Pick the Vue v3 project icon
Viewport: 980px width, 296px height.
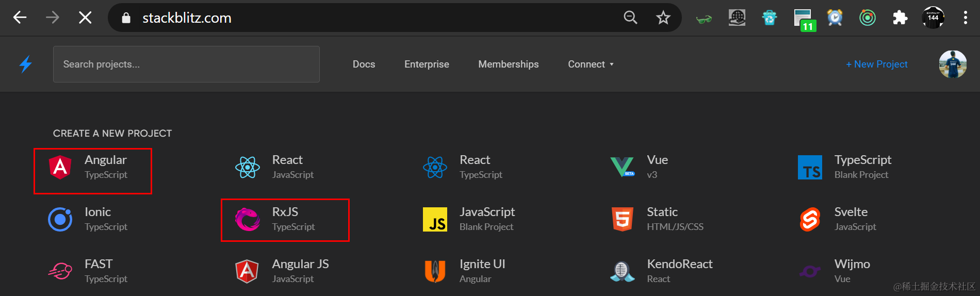click(x=622, y=167)
